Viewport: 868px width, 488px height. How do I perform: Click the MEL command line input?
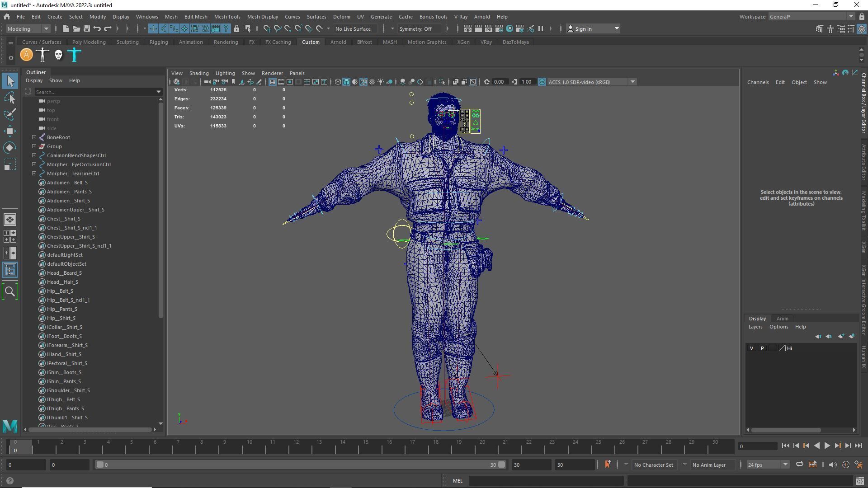[x=546, y=481]
